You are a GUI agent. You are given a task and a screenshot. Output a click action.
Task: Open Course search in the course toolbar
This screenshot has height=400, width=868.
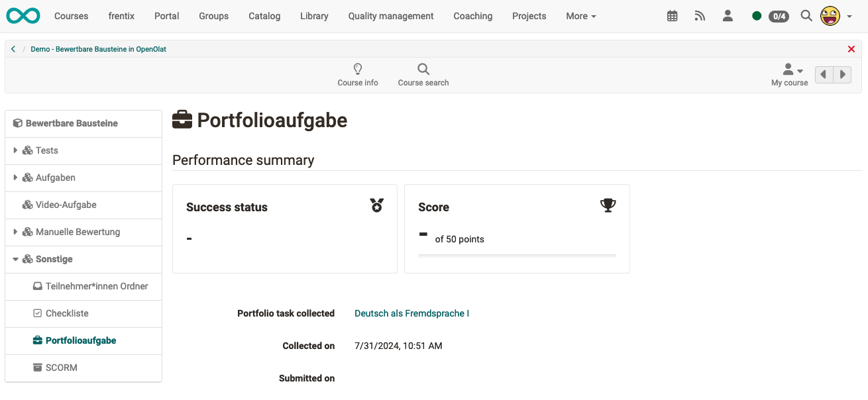click(x=423, y=74)
